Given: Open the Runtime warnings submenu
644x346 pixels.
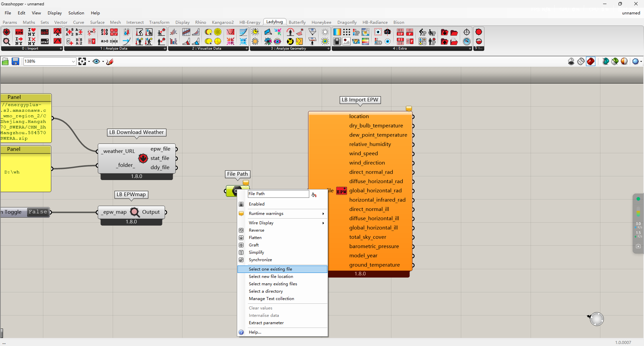Looking at the screenshot, I should (x=282, y=214).
